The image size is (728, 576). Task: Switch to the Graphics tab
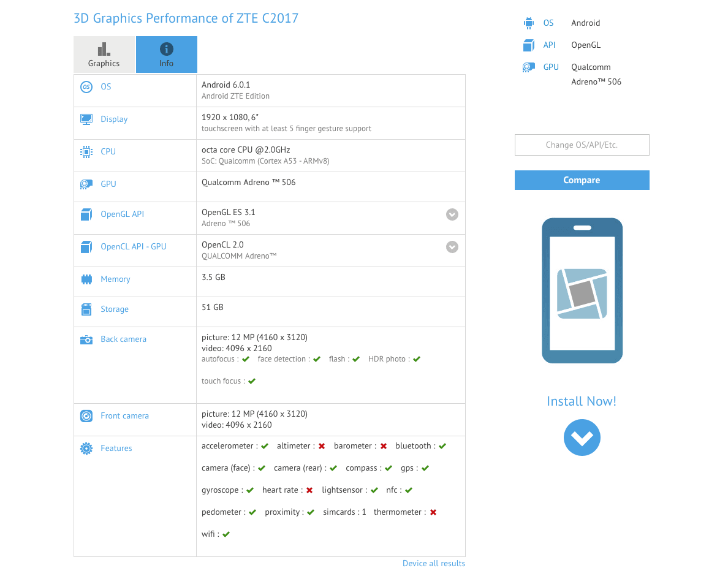click(x=104, y=55)
